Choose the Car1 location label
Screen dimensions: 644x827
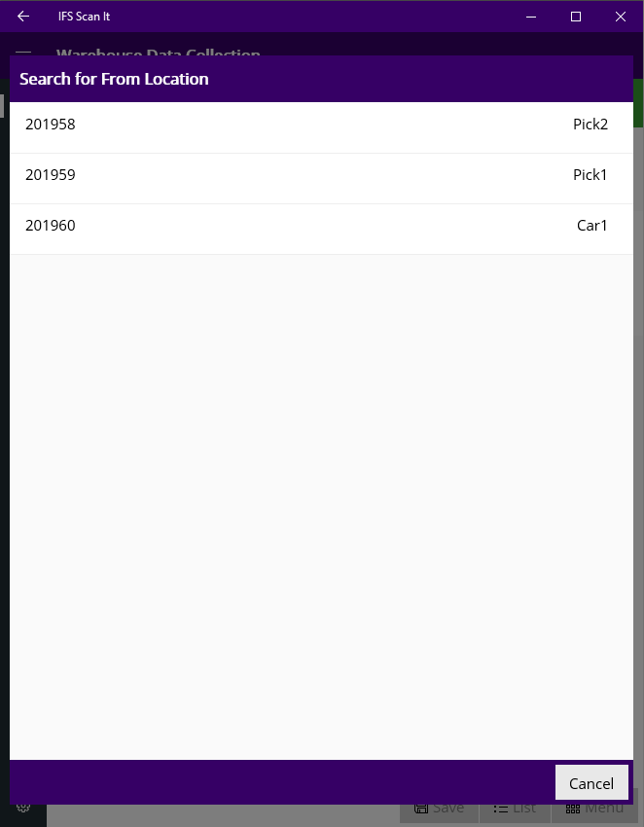point(591,226)
